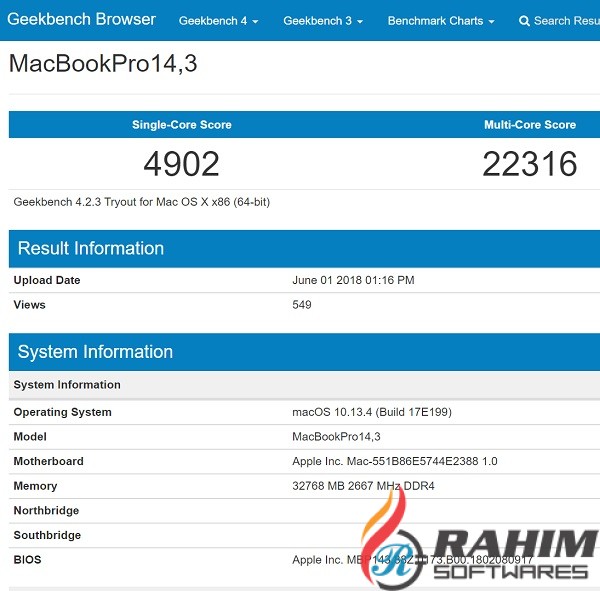Click the blue System Information section header
This screenshot has height=591, width=600.
pos(304,352)
